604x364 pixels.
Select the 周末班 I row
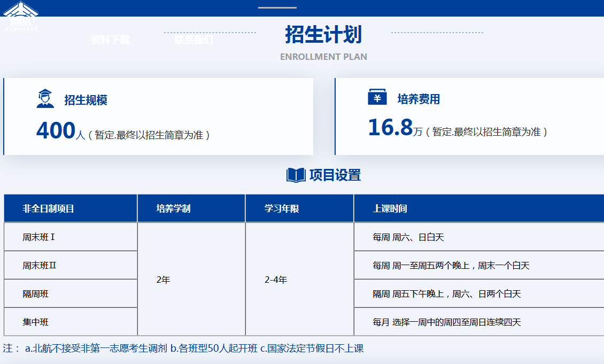coord(39,237)
